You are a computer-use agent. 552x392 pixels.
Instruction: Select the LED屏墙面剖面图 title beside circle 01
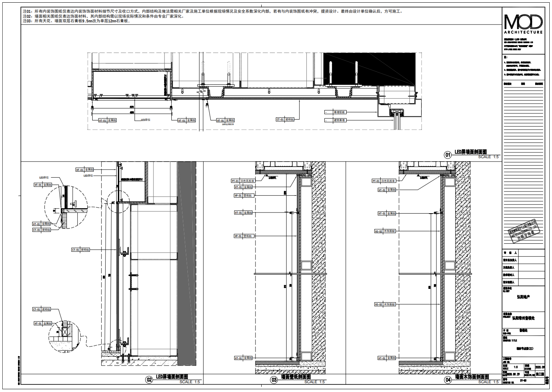click(x=471, y=152)
